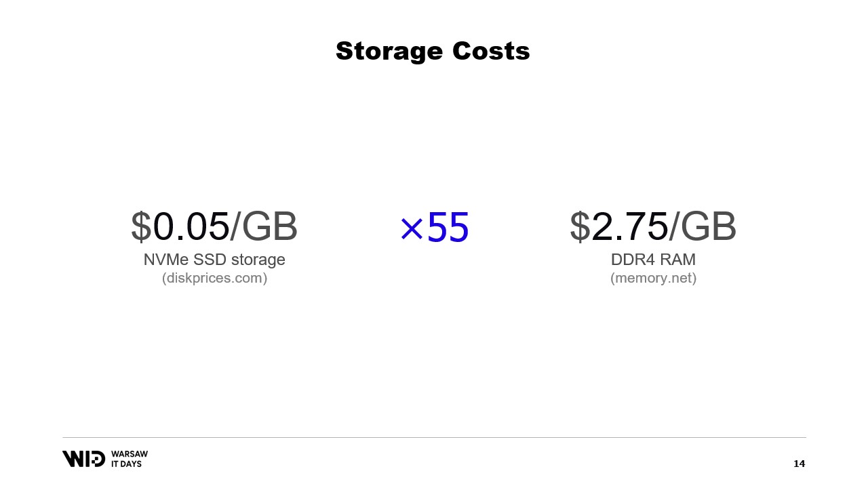Viewport: 868px width, 488px height.
Task: Click the closing parenthesis of memory.net
Action: click(694, 279)
